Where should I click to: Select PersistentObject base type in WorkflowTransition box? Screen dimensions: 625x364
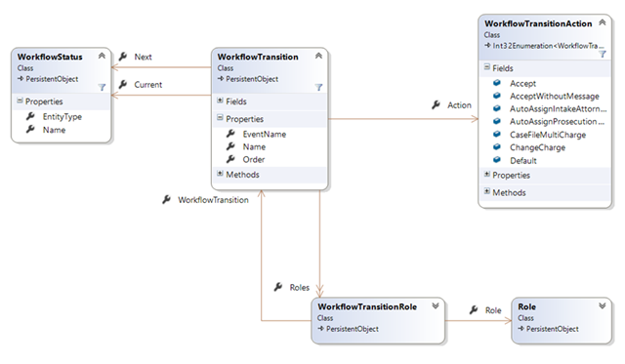(x=252, y=79)
